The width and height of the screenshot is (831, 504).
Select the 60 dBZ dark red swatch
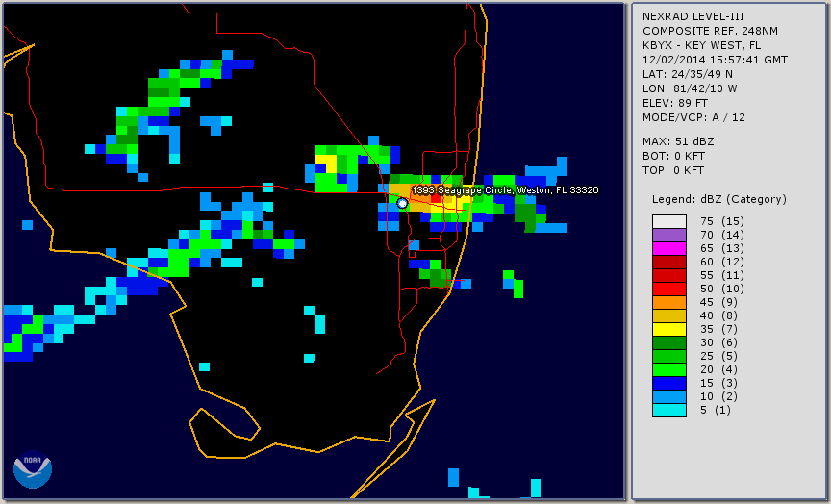point(668,262)
